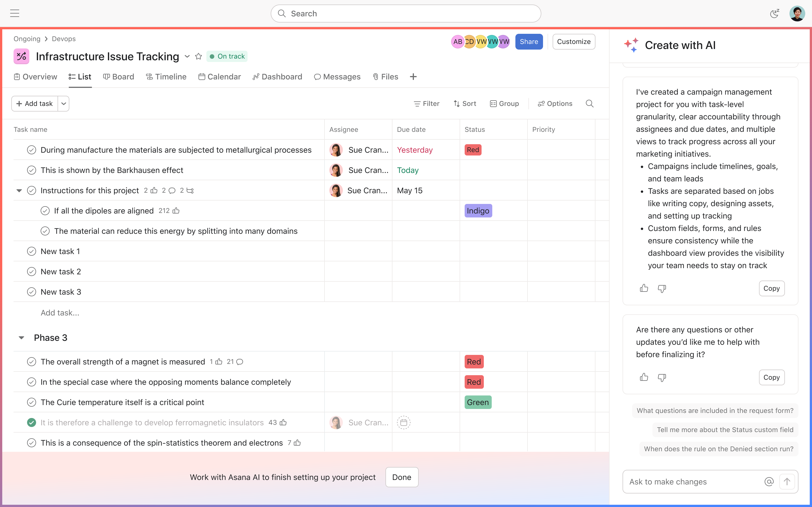Open the Add task dropdown arrow
The width and height of the screenshot is (812, 507).
pyautogui.click(x=63, y=104)
